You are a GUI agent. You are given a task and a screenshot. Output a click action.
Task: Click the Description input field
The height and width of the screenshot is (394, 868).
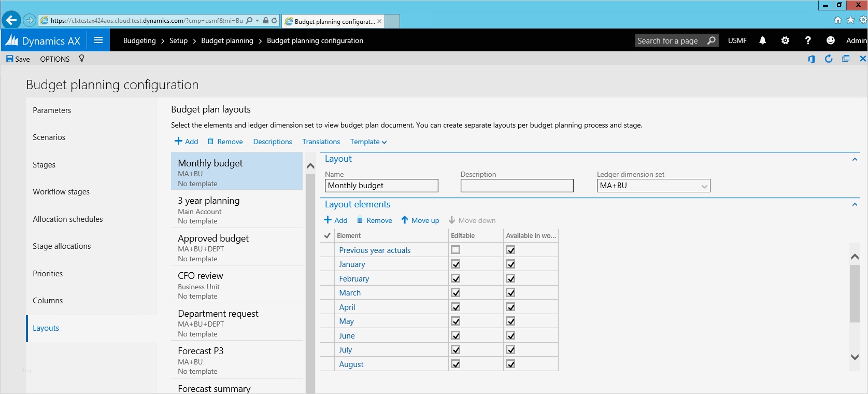[517, 186]
